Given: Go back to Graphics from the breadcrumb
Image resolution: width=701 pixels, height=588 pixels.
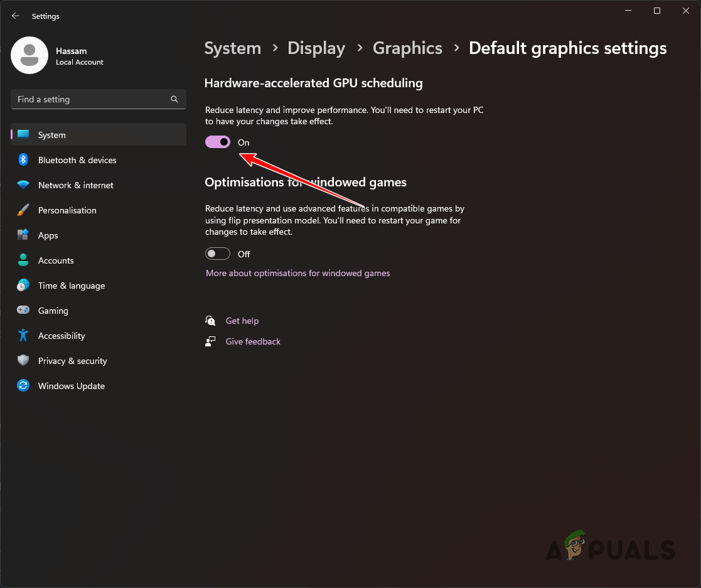Looking at the screenshot, I should click(407, 48).
